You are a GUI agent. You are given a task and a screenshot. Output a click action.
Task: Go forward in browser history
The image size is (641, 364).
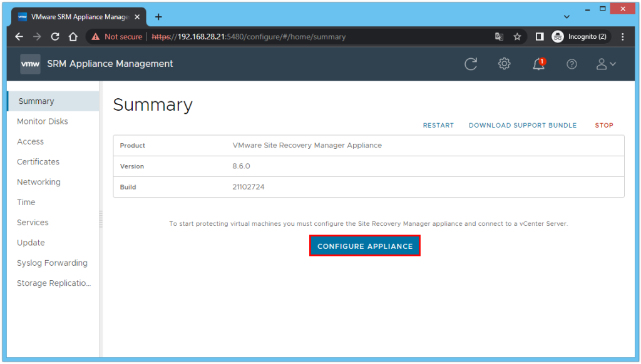pos(37,37)
